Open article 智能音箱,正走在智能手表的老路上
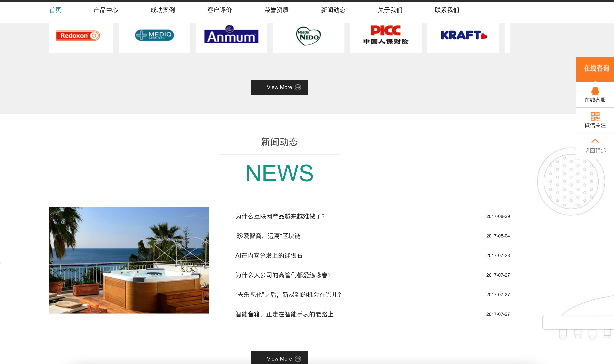Image resolution: width=614 pixels, height=364 pixels. [285, 314]
